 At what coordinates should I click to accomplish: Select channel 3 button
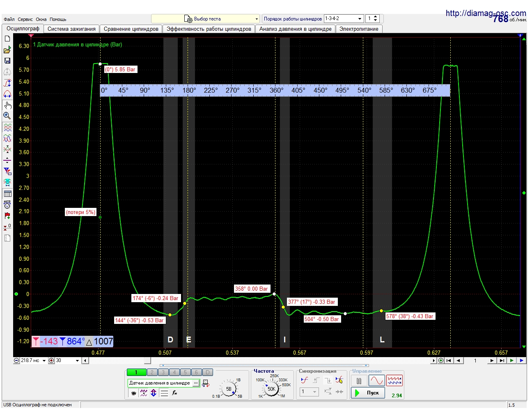pos(163,372)
